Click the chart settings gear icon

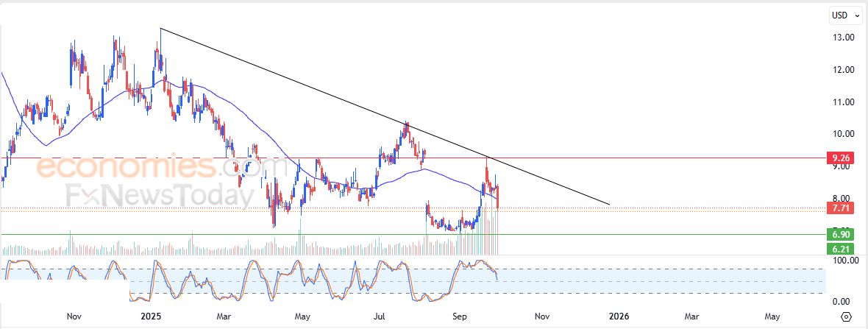point(846,316)
